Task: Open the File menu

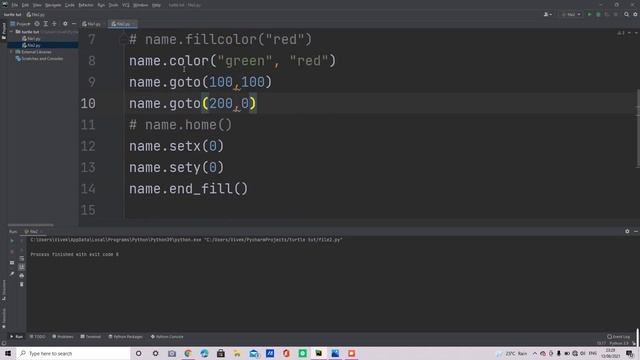Action: [15, 5]
